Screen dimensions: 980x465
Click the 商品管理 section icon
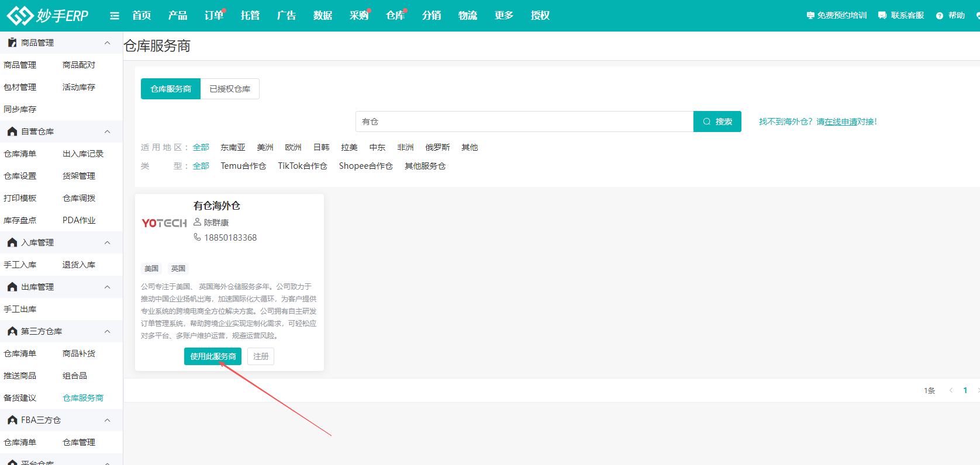12,43
